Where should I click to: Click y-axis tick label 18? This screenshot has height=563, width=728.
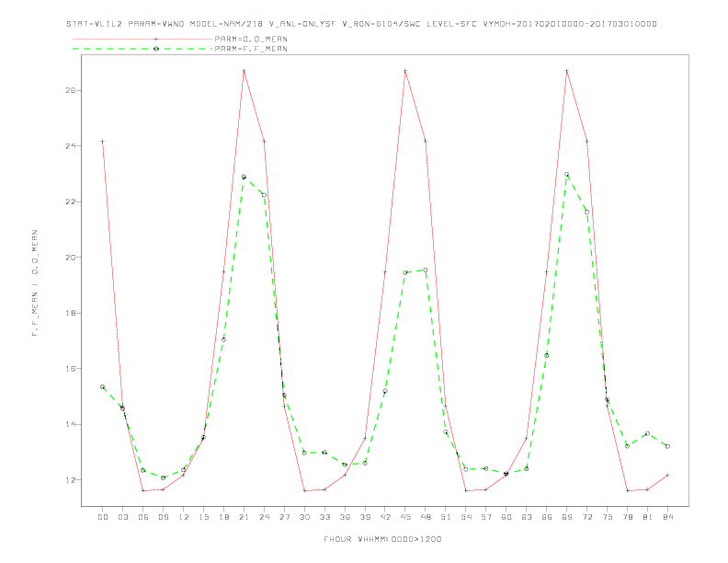coord(71,313)
